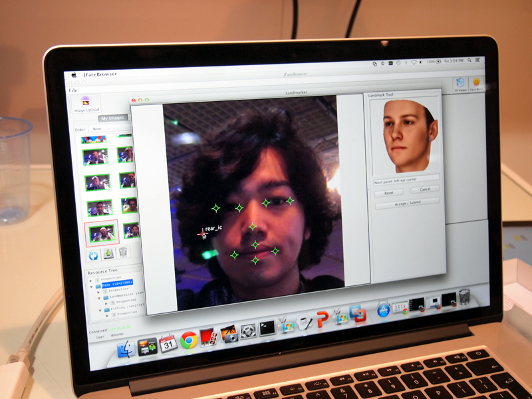Select the Face (id=27386) tree row

pos(117,284)
